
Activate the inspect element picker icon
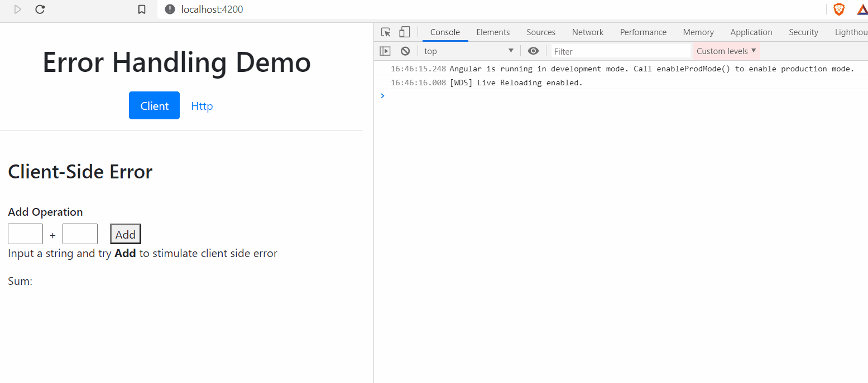coord(386,32)
